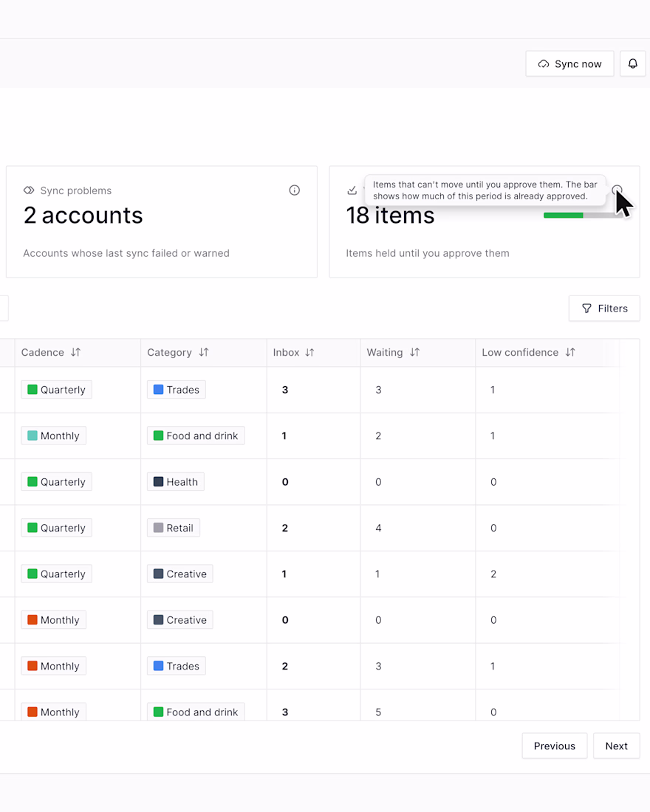Click the Quarterly tag in the Retail row
This screenshot has height=812, width=650.
tap(56, 528)
